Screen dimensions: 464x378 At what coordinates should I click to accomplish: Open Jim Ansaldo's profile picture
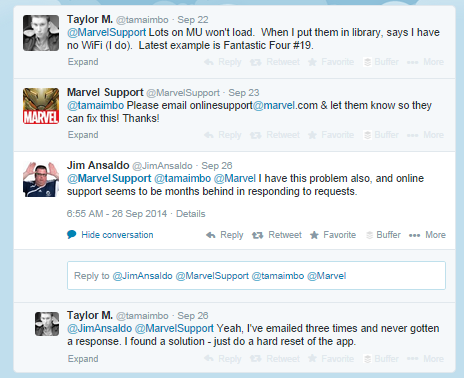coord(41,179)
